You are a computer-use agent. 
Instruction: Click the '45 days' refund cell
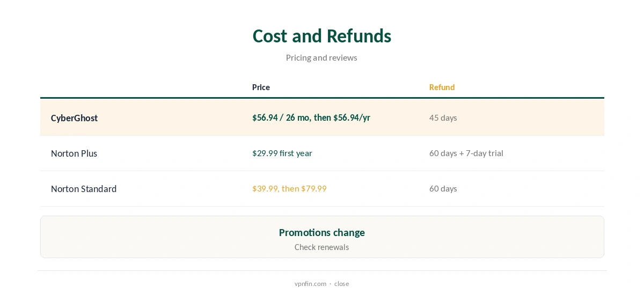click(443, 117)
